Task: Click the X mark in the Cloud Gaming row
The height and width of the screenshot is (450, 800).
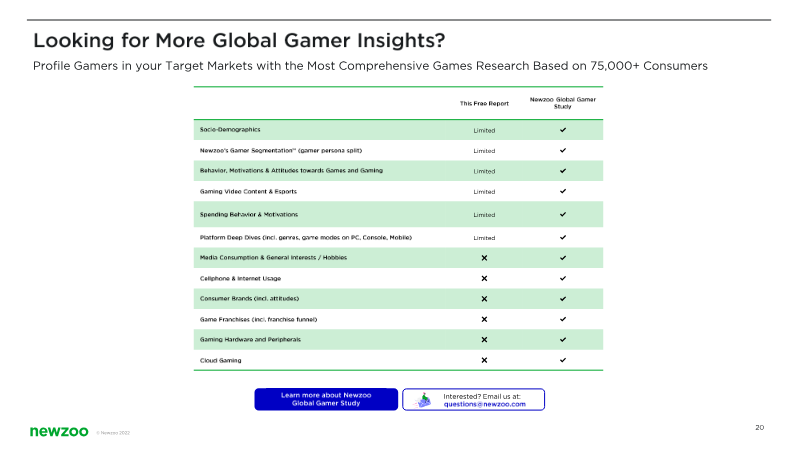Action: pos(484,360)
